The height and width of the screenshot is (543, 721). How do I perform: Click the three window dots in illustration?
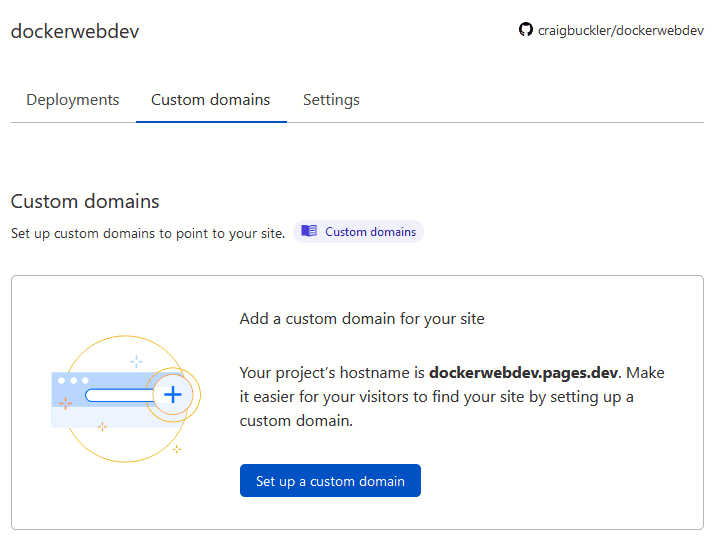click(73, 381)
